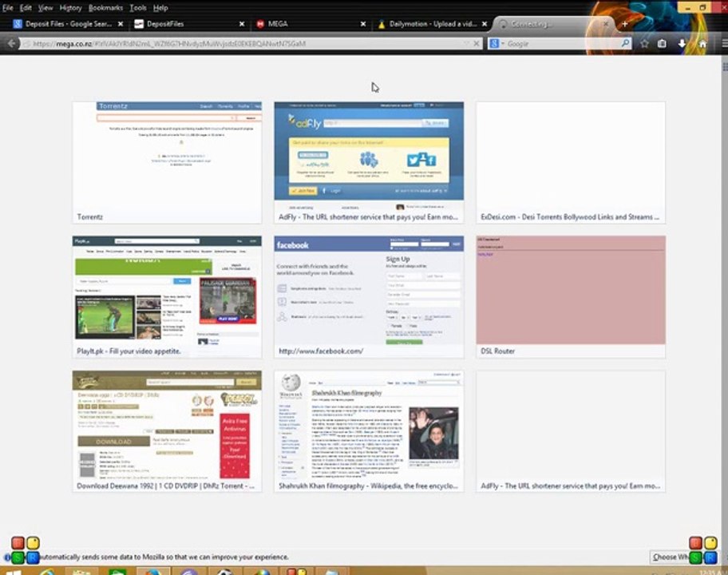The height and width of the screenshot is (575, 728).
Task: Click the 'DSL Router' tile caption
Action: pyautogui.click(x=498, y=351)
